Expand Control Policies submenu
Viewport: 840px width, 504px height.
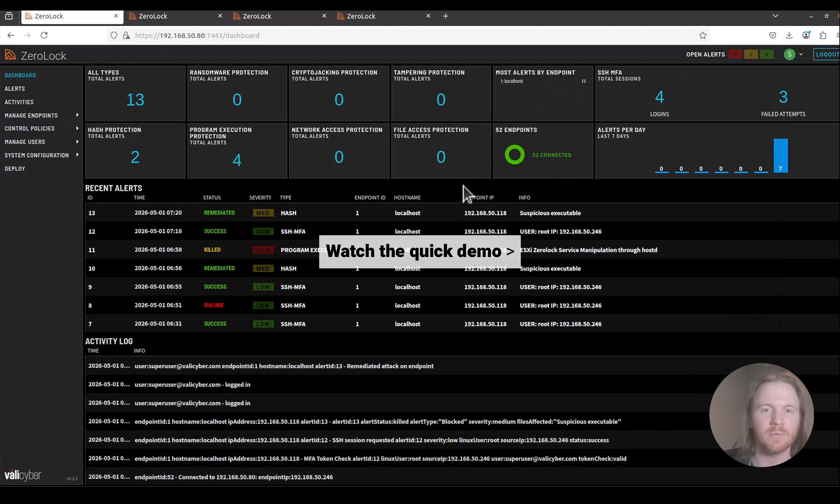(x=77, y=129)
